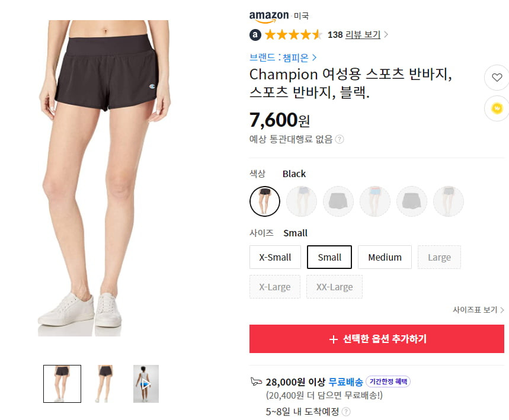
Task: Click the heart wishlist icon
Action: coord(497,77)
